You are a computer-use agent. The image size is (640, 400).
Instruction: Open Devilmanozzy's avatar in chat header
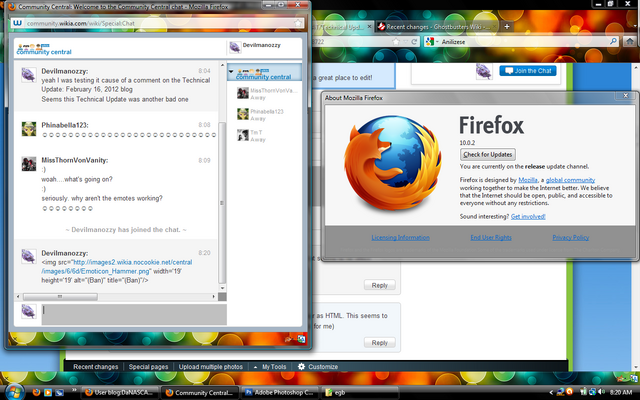point(235,47)
